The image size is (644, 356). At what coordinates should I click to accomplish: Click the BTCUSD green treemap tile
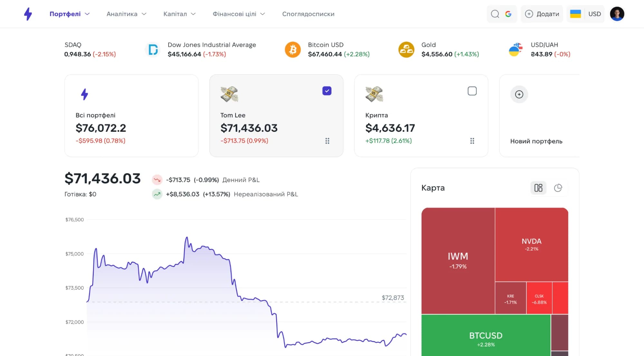pyautogui.click(x=486, y=336)
